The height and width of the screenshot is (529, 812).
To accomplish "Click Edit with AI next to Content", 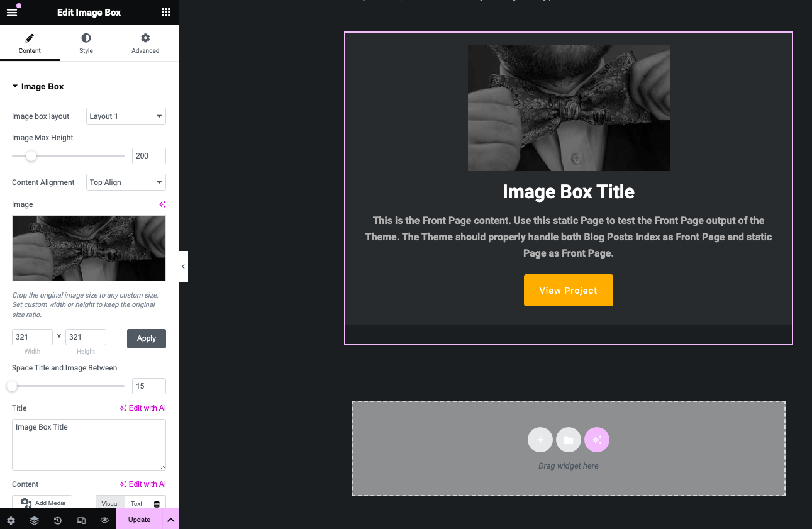I will (143, 484).
